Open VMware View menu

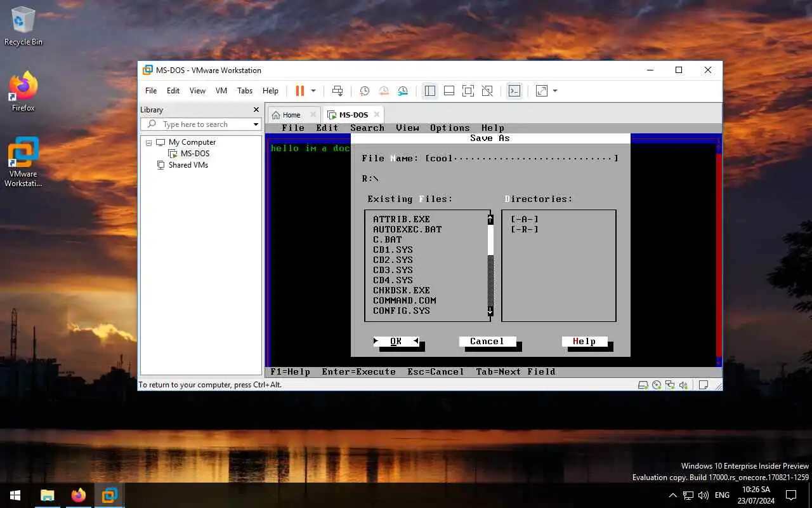197,91
